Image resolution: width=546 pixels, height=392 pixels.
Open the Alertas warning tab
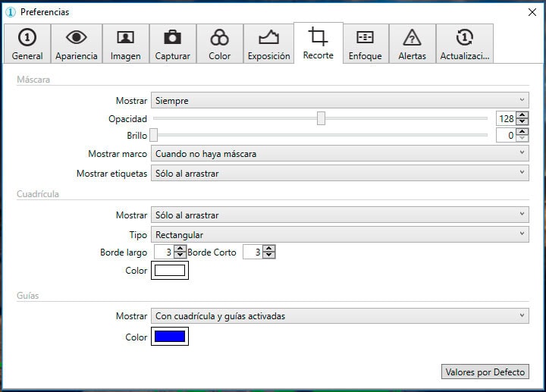click(412, 44)
